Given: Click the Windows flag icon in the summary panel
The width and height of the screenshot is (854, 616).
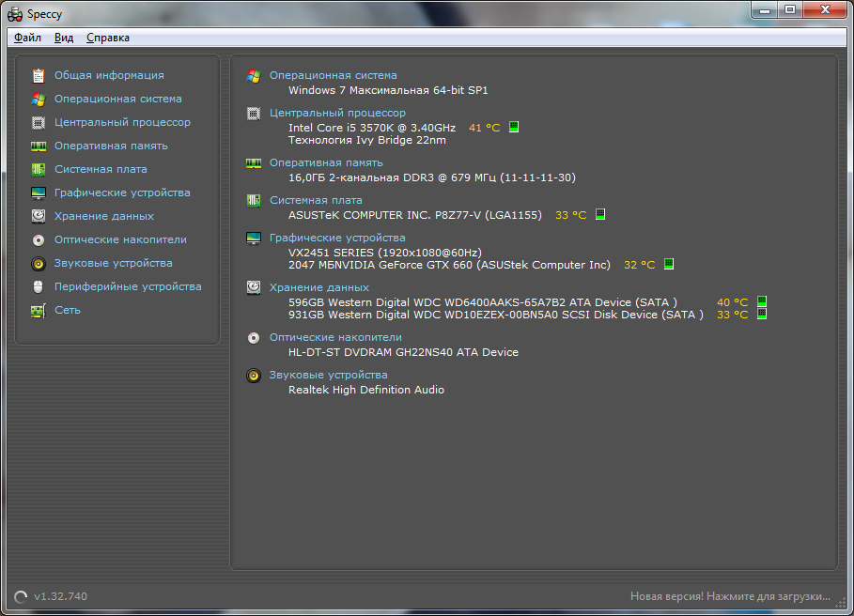Looking at the screenshot, I should tap(254, 76).
